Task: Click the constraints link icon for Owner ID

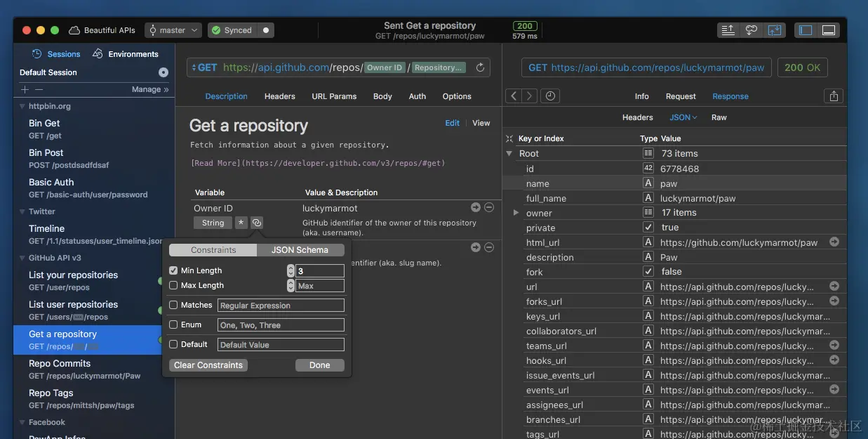Action: [x=257, y=223]
